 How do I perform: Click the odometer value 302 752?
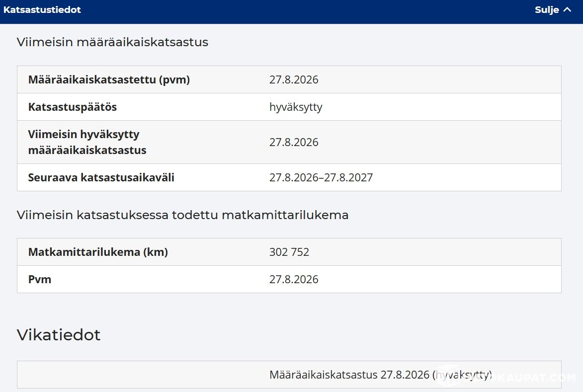pyautogui.click(x=289, y=252)
